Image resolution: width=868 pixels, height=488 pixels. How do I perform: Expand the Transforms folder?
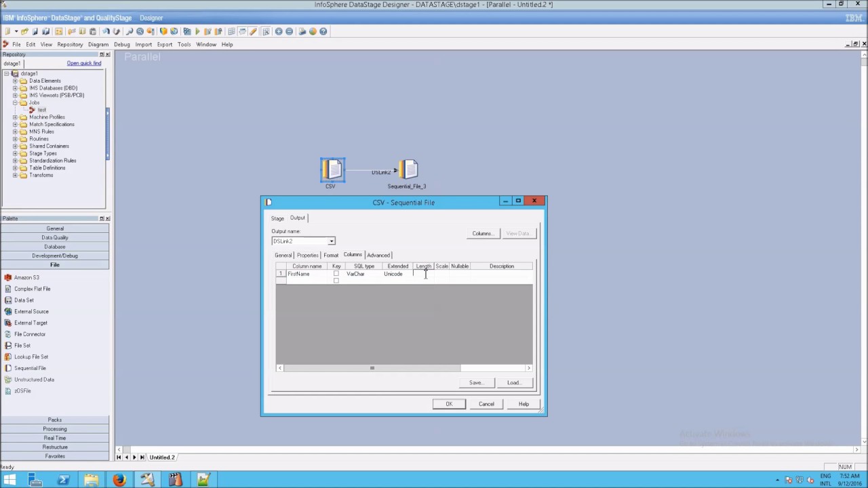pyautogui.click(x=15, y=176)
